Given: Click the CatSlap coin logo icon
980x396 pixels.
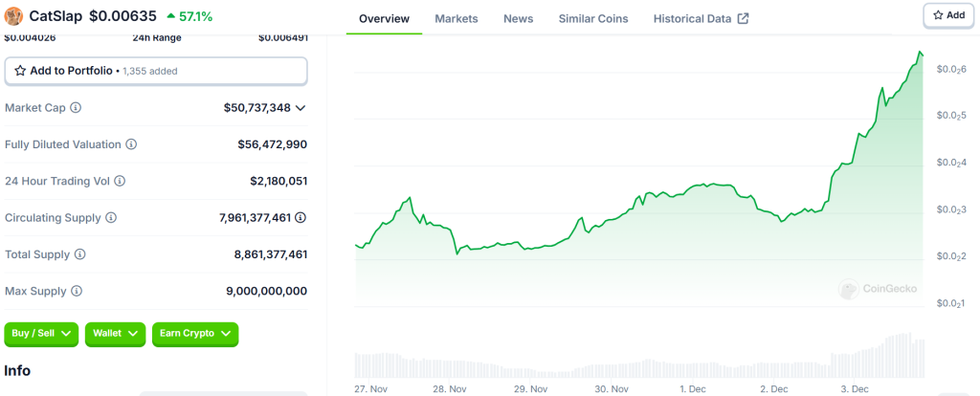Looking at the screenshot, I should tap(13, 16).
